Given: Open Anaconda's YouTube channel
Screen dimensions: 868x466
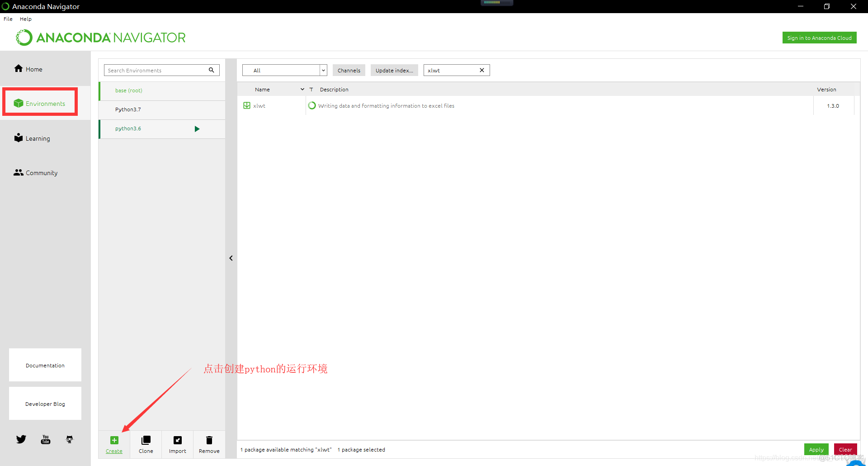Looking at the screenshot, I should pyautogui.click(x=46, y=439).
